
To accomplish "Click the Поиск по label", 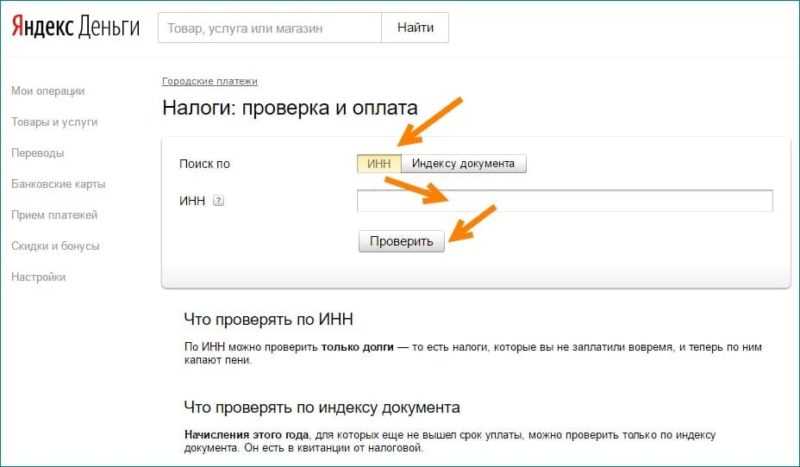I will click(x=204, y=164).
